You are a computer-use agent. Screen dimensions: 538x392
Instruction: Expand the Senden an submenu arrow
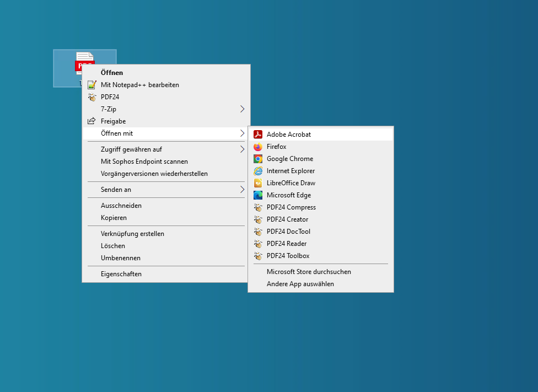pos(242,190)
